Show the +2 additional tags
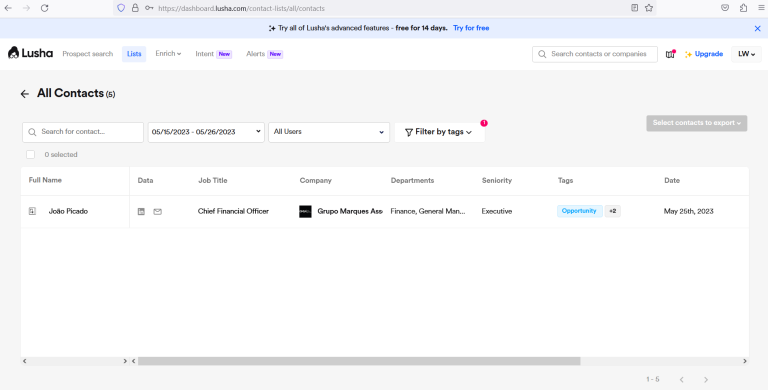 click(x=612, y=211)
